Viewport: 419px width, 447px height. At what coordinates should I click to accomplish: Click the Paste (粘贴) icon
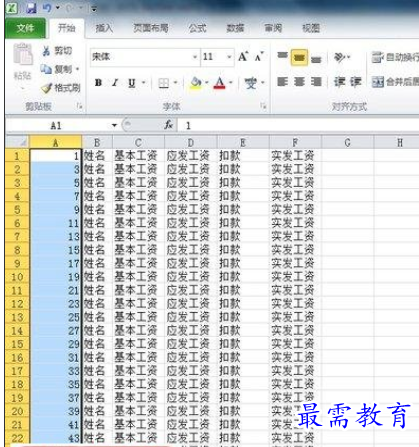[23, 55]
